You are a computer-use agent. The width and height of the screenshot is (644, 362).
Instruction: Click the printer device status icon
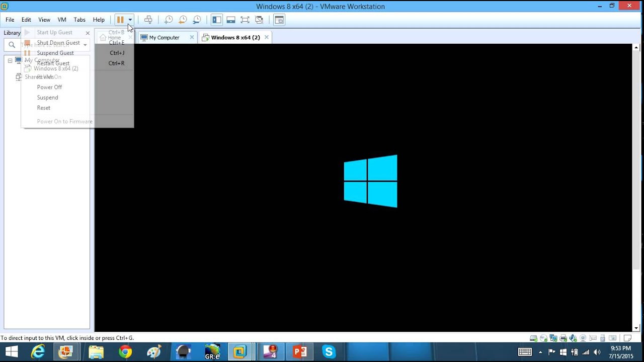click(x=563, y=338)
